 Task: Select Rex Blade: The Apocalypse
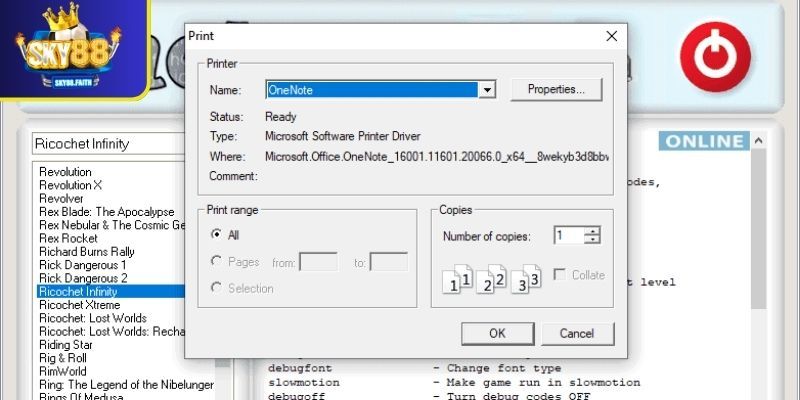coord(107,212)
